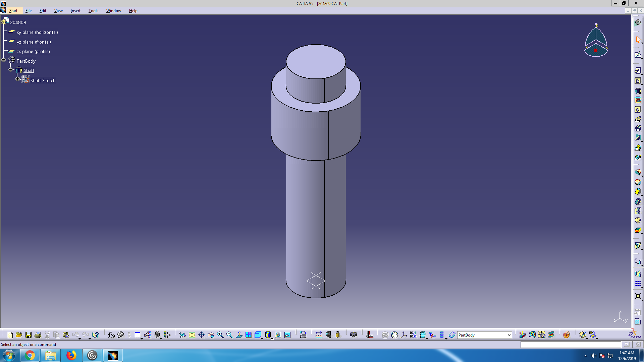The image size is (644, 362).
Task: Click the Formula f(x) icon
Action: (111, 335)
